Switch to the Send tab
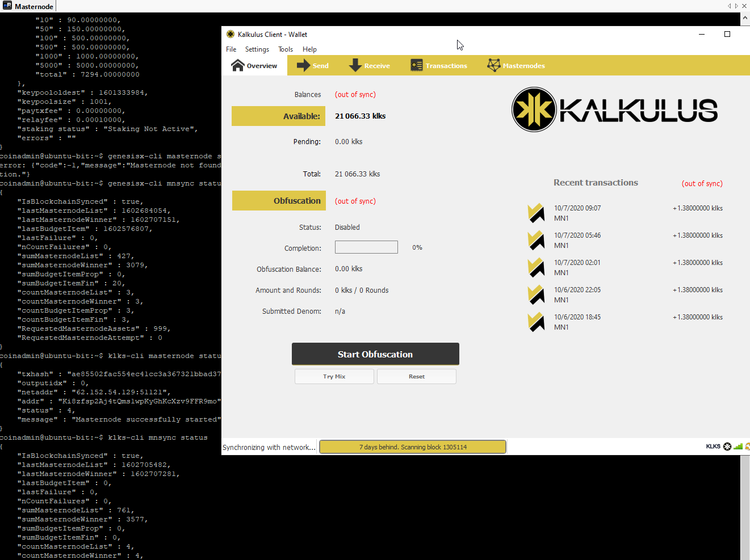Screen dimensions: 750x560 click(313, 66)
